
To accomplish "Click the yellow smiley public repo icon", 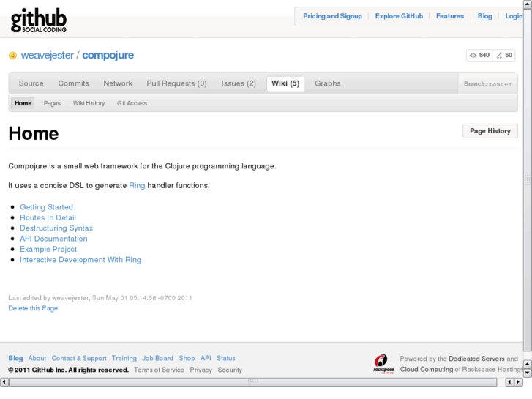I will pyautogui.click(x=12, y=56).
